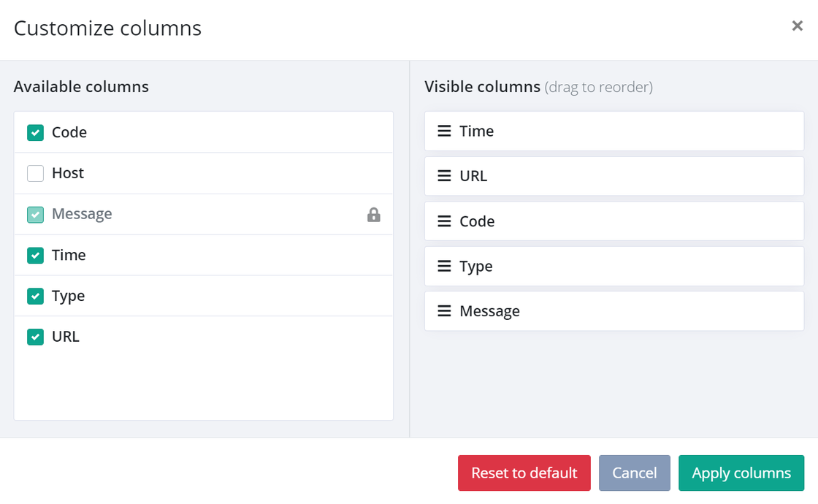Click the Visible columns heading

tap(483, 87)
